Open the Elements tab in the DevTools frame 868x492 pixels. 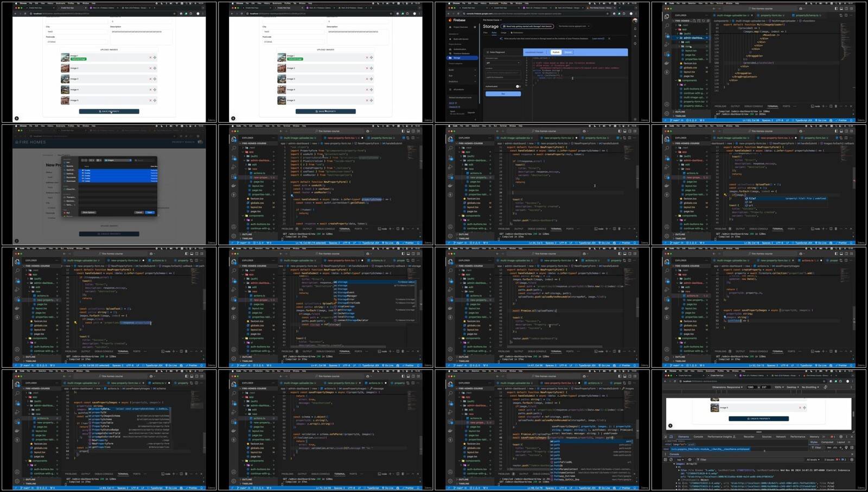click(684, 437)
